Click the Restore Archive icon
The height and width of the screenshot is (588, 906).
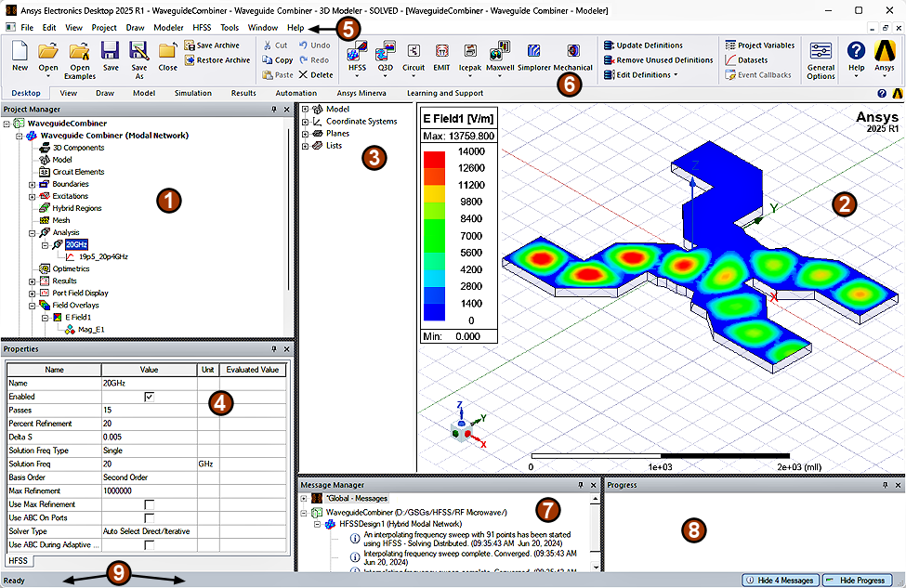[x=217, y=60]
